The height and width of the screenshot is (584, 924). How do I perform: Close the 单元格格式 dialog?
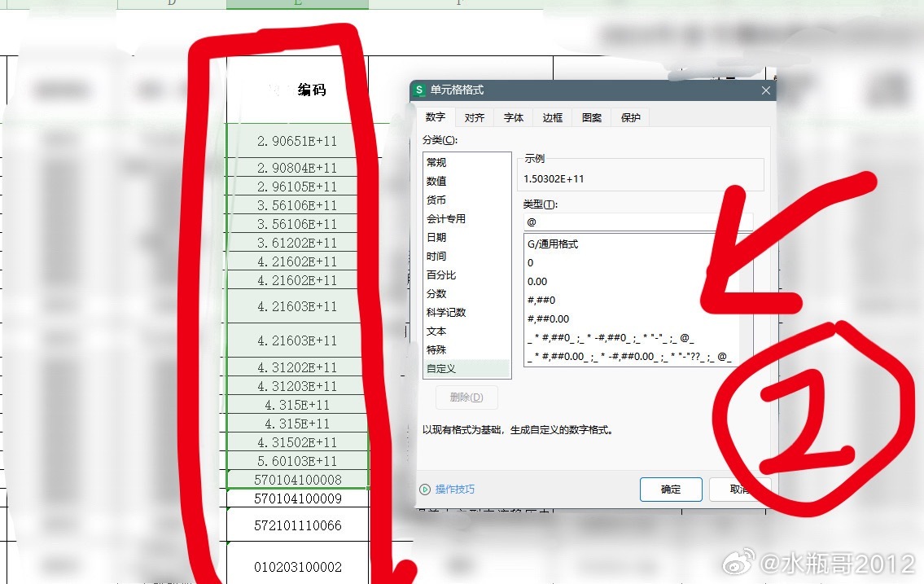tap(765, 90)
